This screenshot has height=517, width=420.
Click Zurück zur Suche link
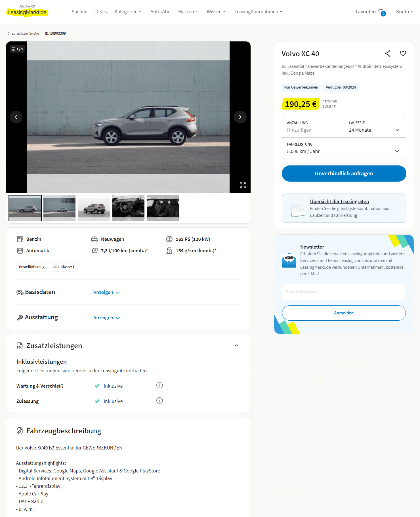[x=23, y=33]
